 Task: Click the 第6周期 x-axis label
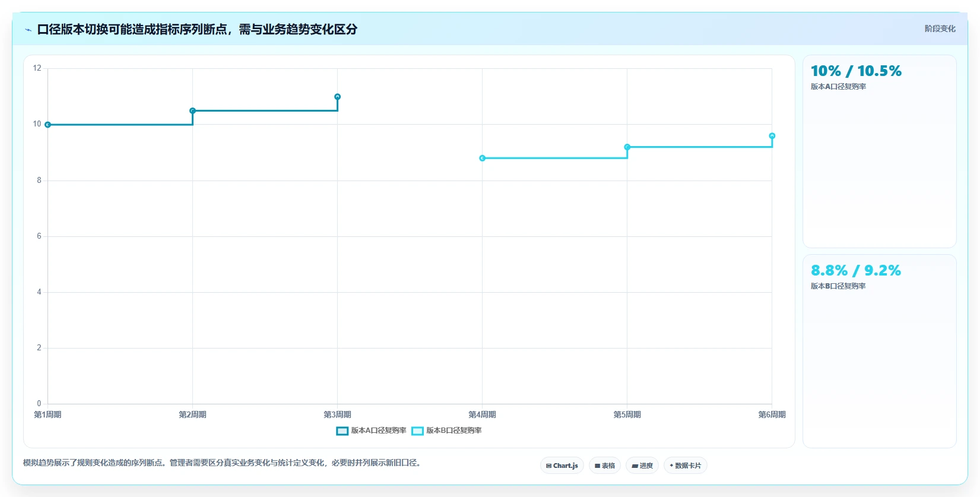[x=772, y=414]
